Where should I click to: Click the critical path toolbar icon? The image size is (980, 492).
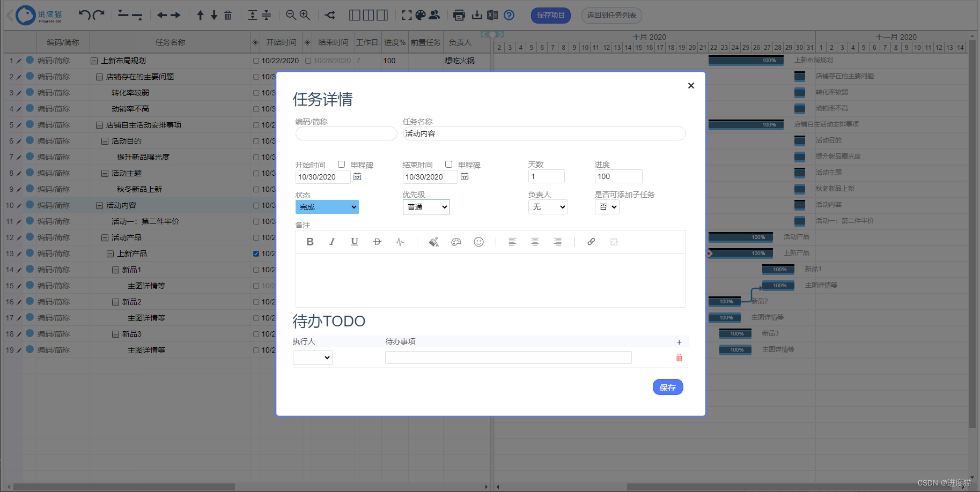330,15
